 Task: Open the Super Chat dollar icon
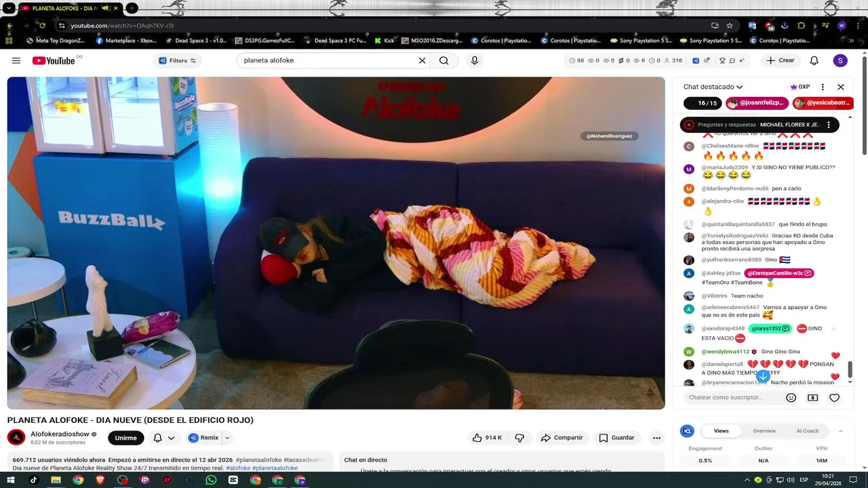coord(813,398)
